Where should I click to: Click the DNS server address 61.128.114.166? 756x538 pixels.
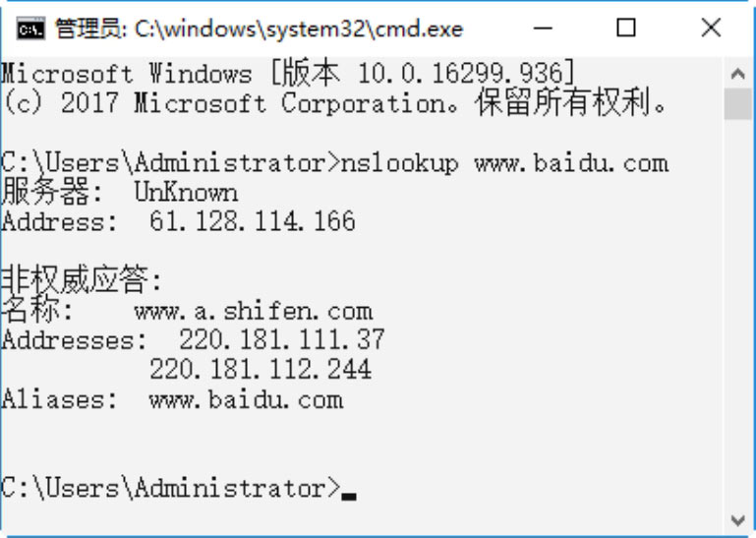[x=252, y=221]
